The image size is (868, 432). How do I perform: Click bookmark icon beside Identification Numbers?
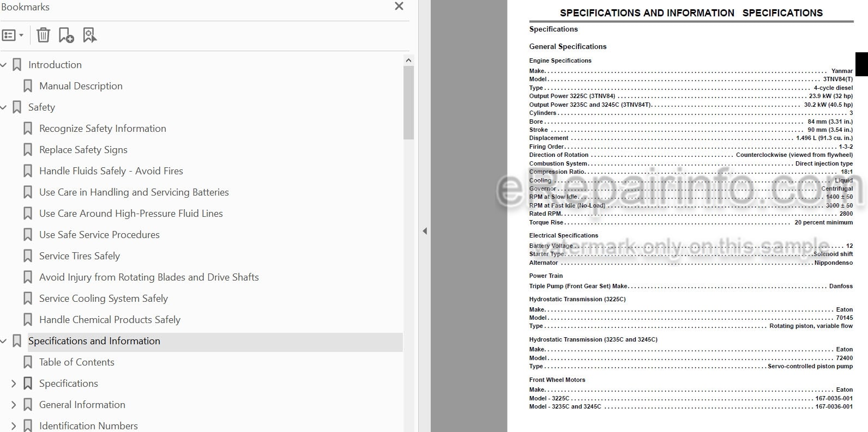point(28,426)
